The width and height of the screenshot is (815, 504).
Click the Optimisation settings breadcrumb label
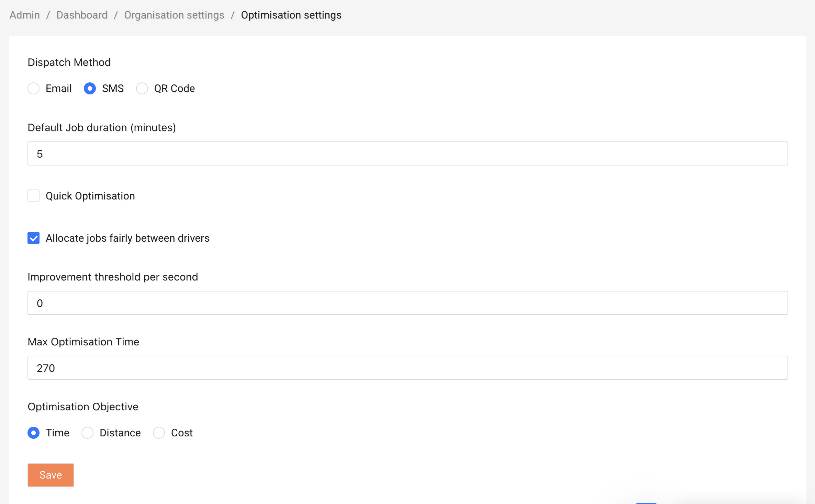click(291, 15)
